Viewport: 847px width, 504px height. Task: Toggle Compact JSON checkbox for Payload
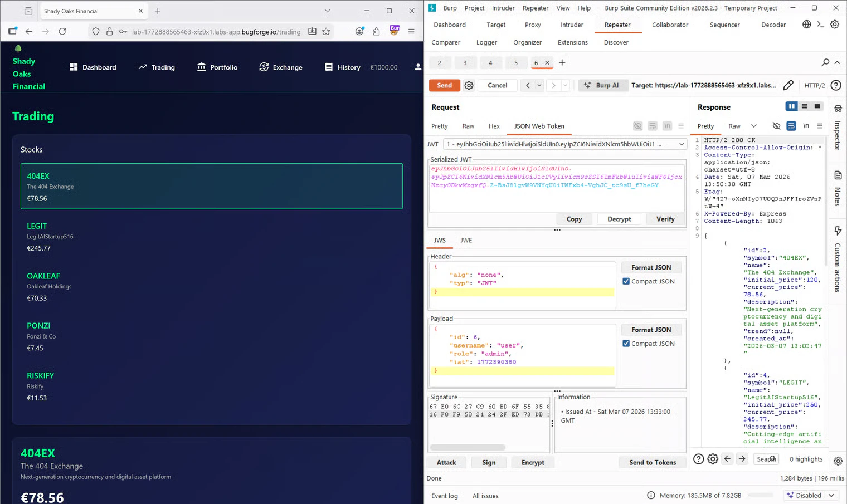coord(626,344)
